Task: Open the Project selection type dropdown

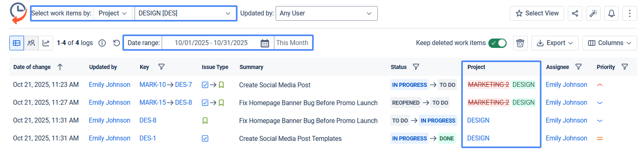Action: click(113, 13)
